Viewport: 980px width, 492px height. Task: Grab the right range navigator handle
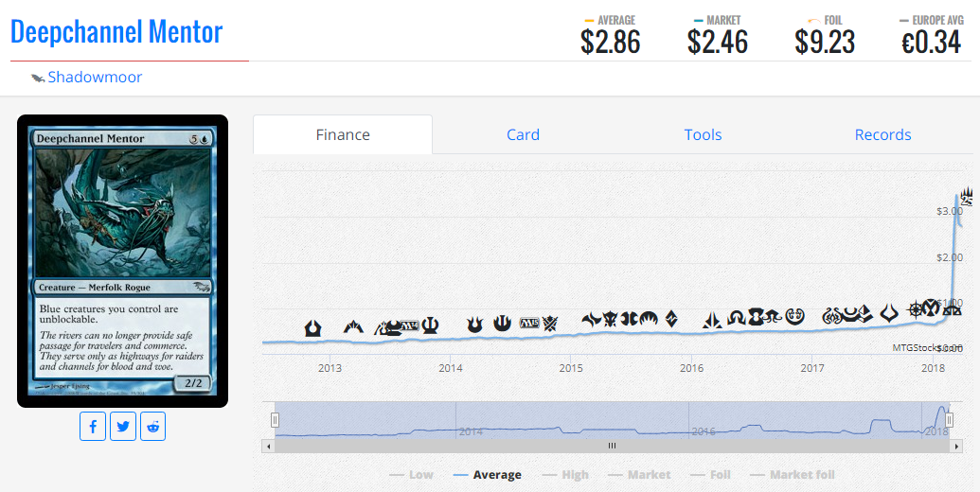tap(950, 420)
